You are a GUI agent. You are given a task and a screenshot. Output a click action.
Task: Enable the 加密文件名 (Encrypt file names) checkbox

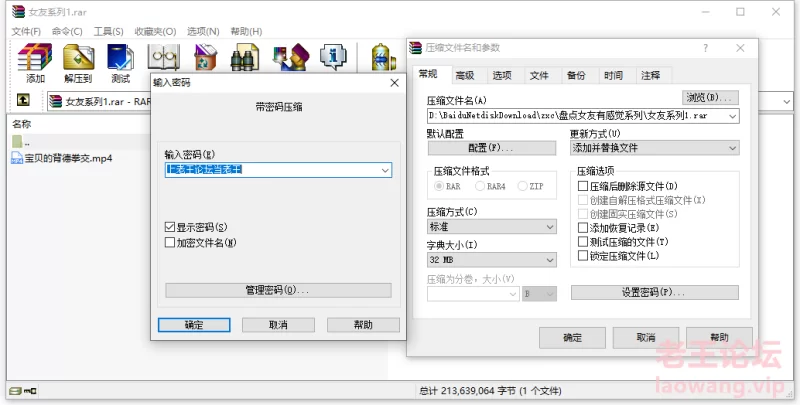tap(170, 242)
